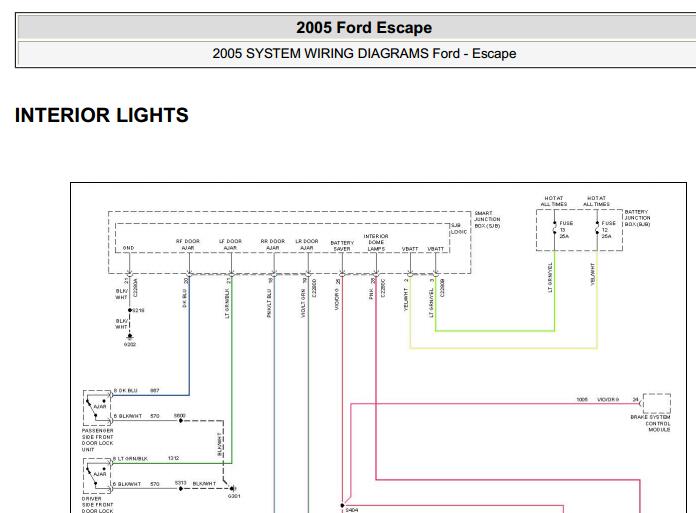696x513 pixels.
Task: Click the 'G202' ground label
Action: point(130,344)
